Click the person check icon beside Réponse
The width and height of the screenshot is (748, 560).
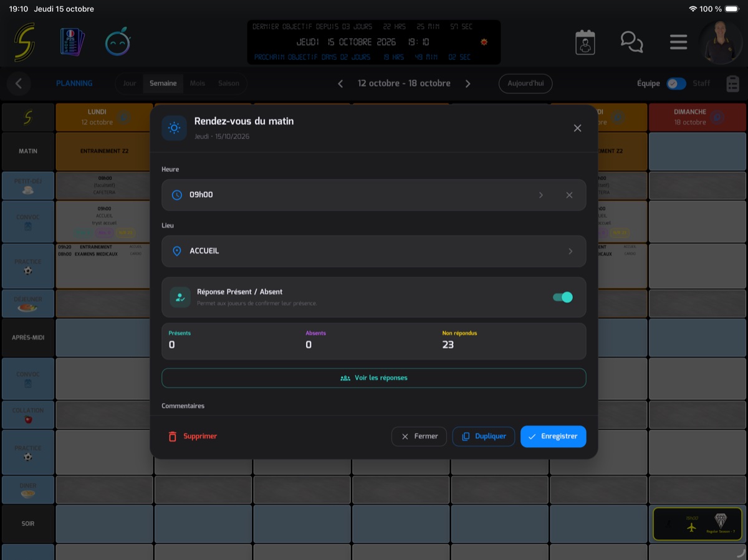coord(180,297)
